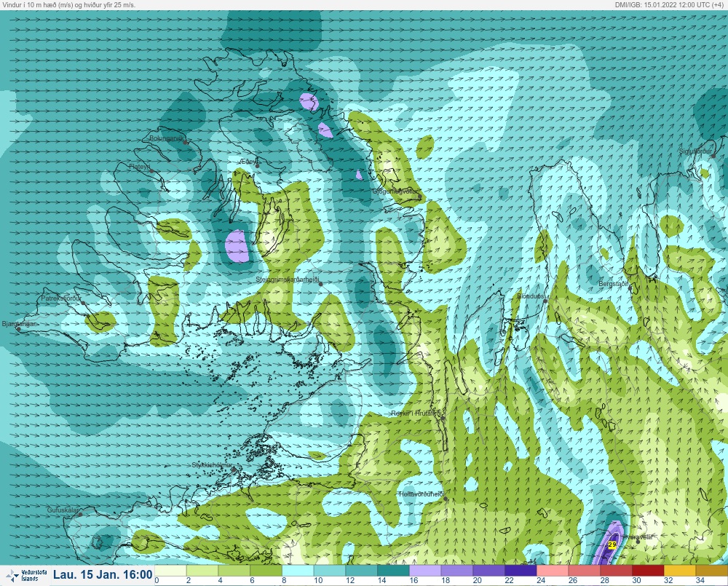Select the Hveravellir station label

pos(638,536)
